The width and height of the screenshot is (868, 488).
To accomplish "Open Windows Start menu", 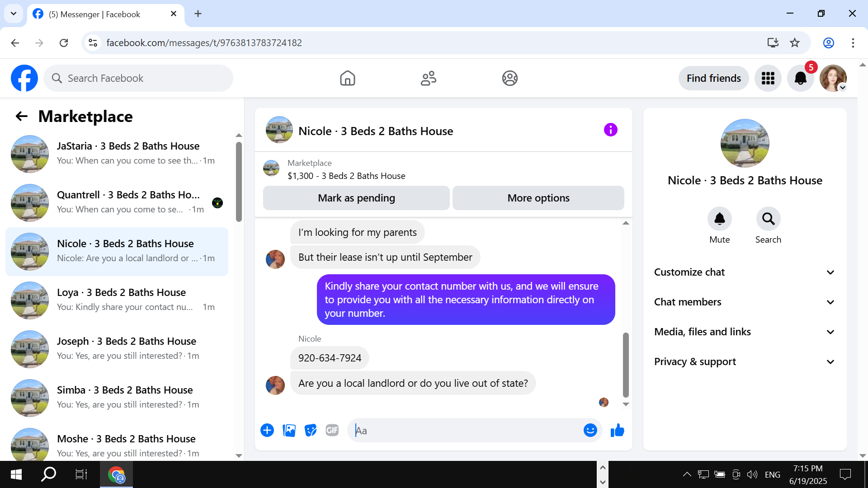I will pyautogui.click(x=16, y=474).
